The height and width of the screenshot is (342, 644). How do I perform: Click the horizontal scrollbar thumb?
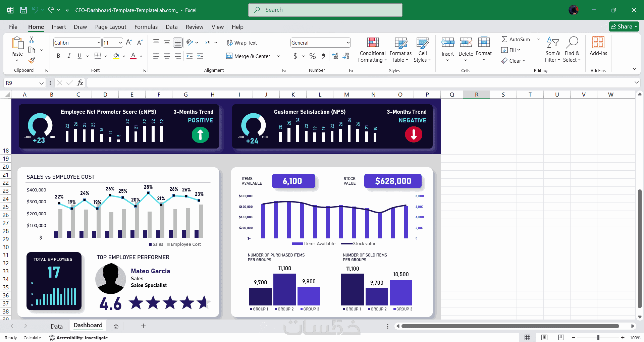(x=510, y=326)
